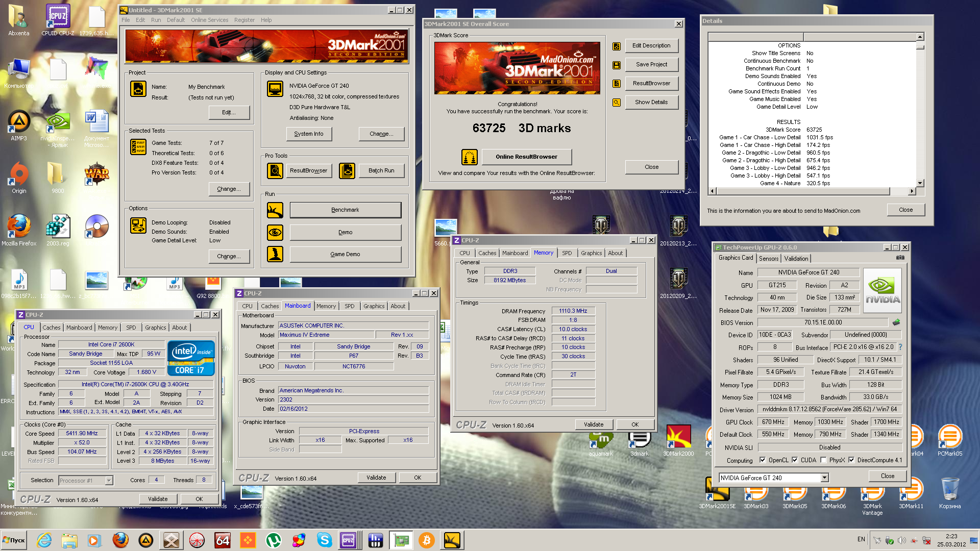Click Validate in the Memory CPU-Z window
The height and width of the screenshot is (551, 980).
pos(593,424)
